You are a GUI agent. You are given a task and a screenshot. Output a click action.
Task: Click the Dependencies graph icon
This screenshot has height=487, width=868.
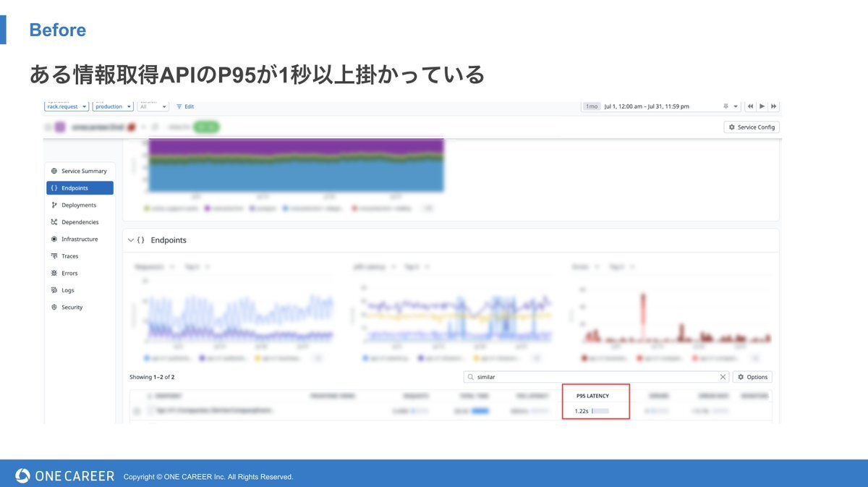coord(54,222)
